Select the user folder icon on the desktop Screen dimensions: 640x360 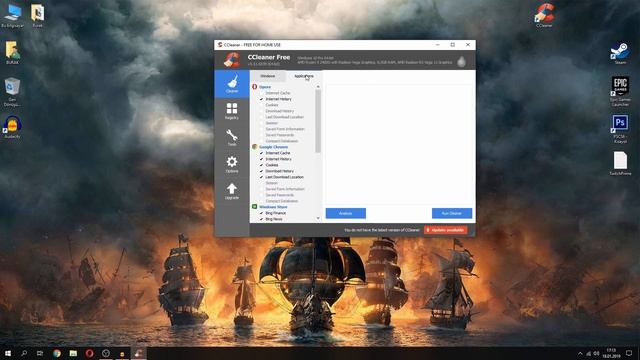pyautogui.click(x=12, y=52)
